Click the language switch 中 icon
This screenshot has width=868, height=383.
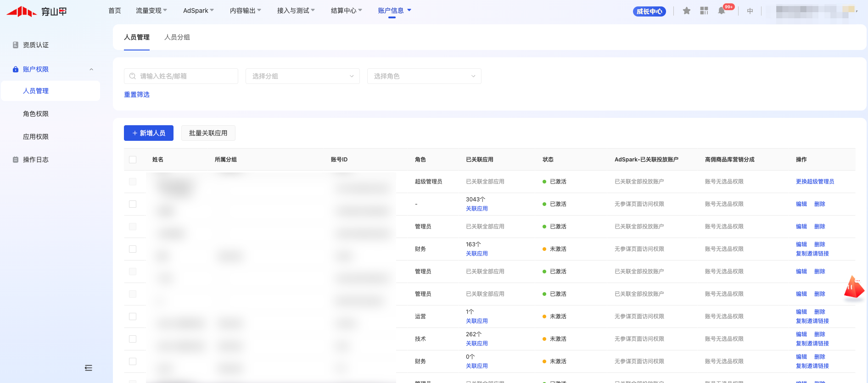[750, 11]
